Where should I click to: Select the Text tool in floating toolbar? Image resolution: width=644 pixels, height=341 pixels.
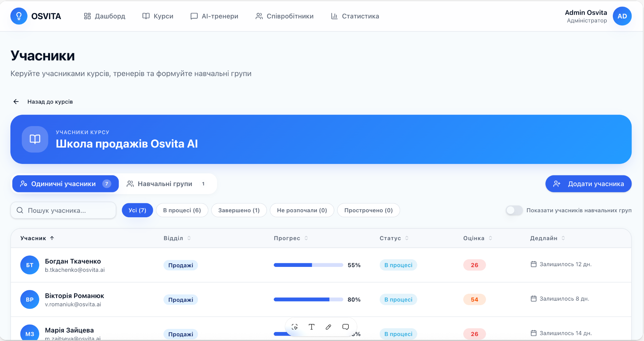tap(312, 327)
